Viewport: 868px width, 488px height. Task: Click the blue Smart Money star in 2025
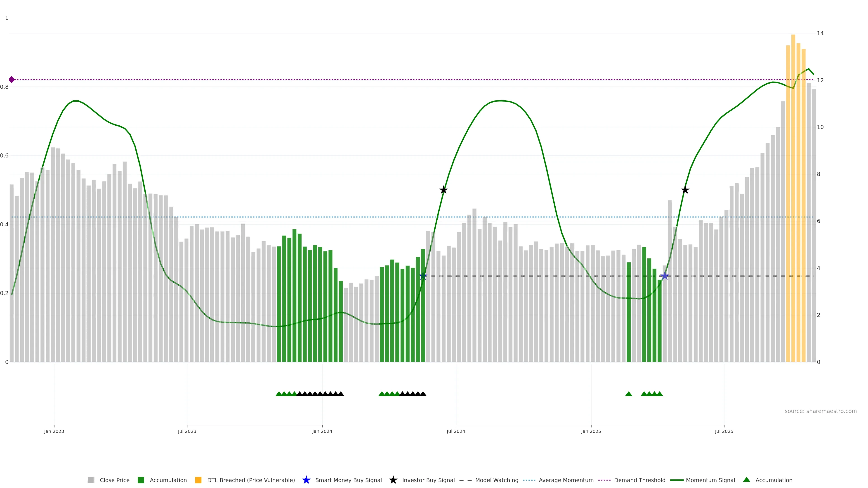pos(665,276)
